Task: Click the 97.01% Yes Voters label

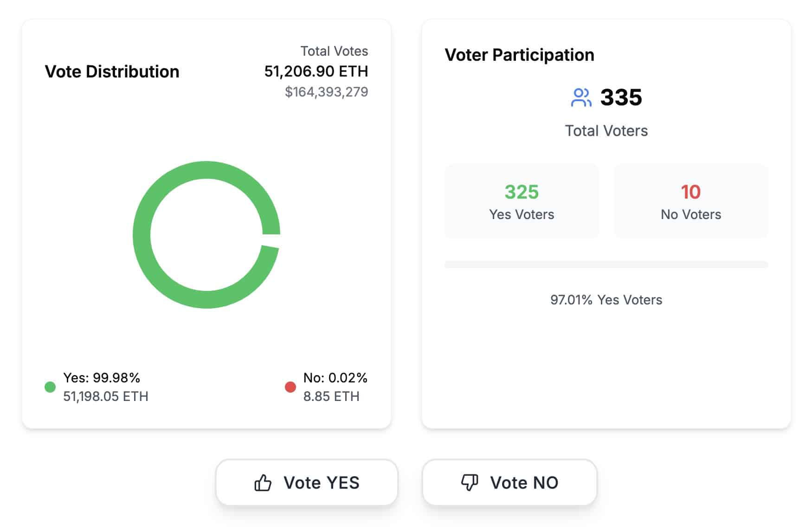Action: [606, 300]
